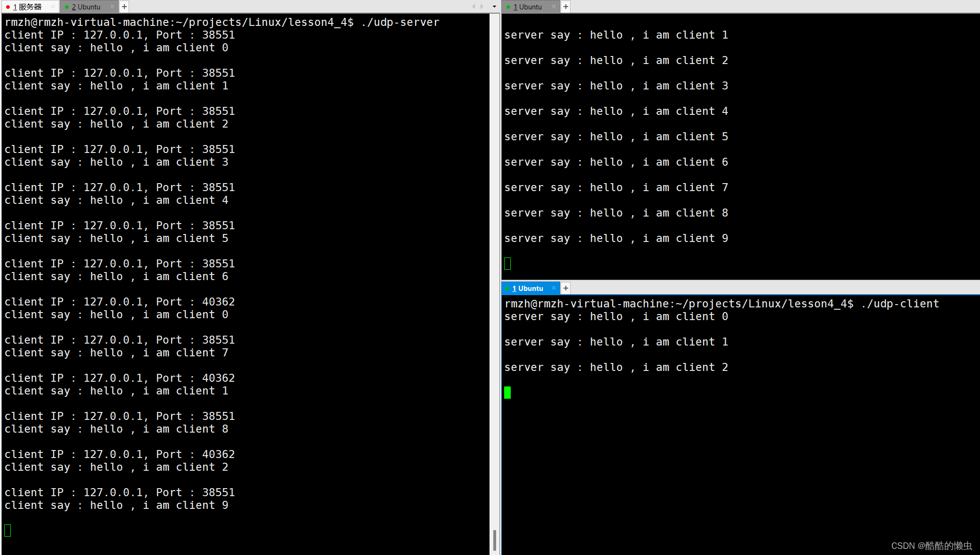Click top-right pane line 'i am client 6'
Screen dimensions: 980x555
coord(616,162)
